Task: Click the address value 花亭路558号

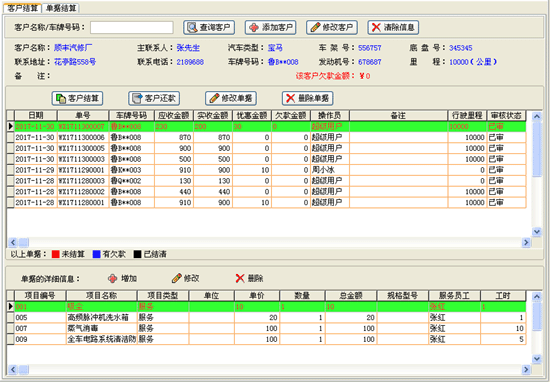Action: [75, 62]
